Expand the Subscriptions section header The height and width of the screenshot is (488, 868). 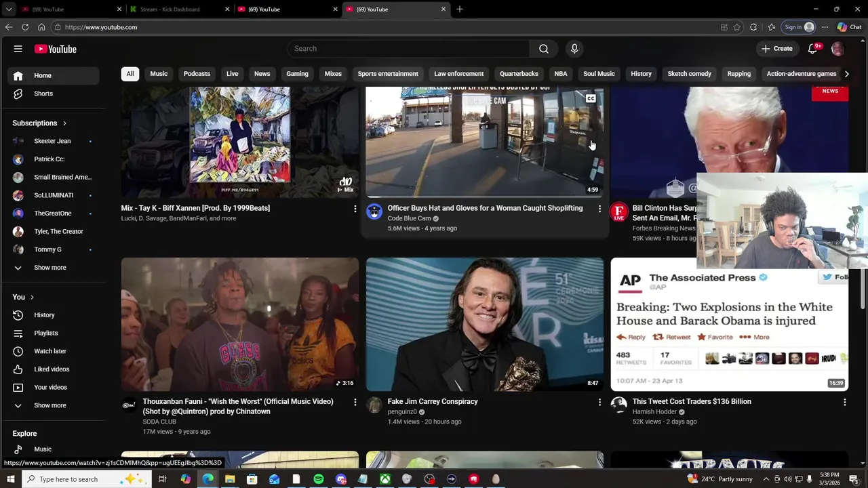pyautogui.click(x=39, y=123)
